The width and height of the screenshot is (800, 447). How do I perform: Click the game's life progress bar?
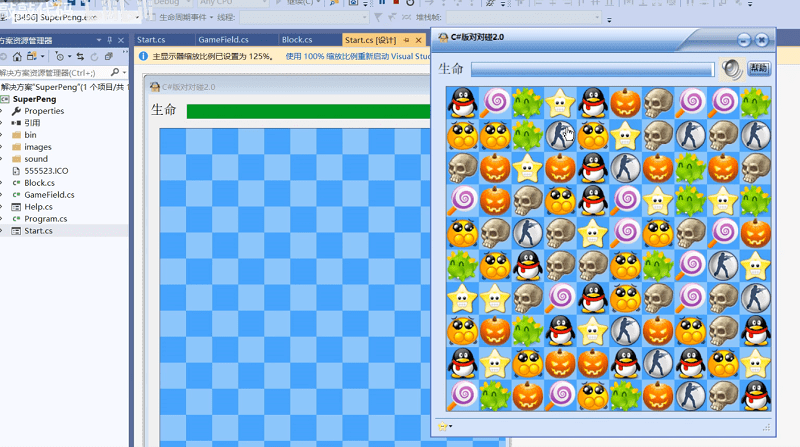(x=592, y=69)
